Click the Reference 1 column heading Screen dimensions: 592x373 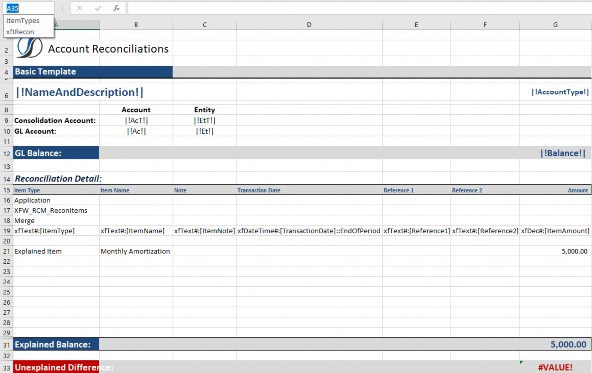click(399, 190)
